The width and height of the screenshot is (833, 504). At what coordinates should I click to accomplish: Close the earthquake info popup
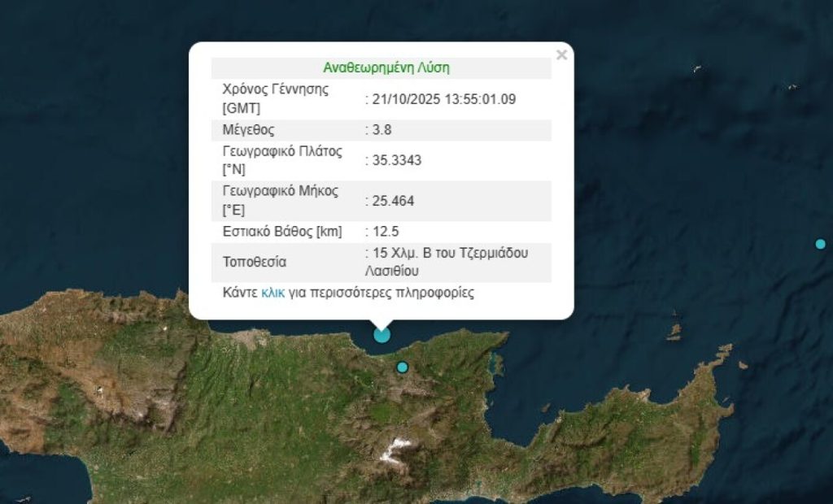click(560, 55)
